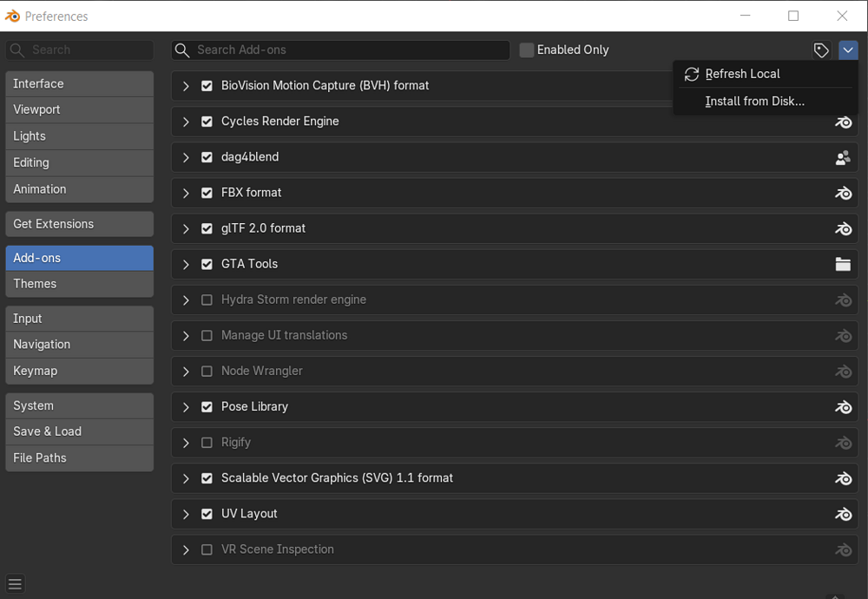Image resolution: width=868 pixels, height=599 pixels.
Task: Click the community icon on dag4blend row
Action: click(843, 158)
